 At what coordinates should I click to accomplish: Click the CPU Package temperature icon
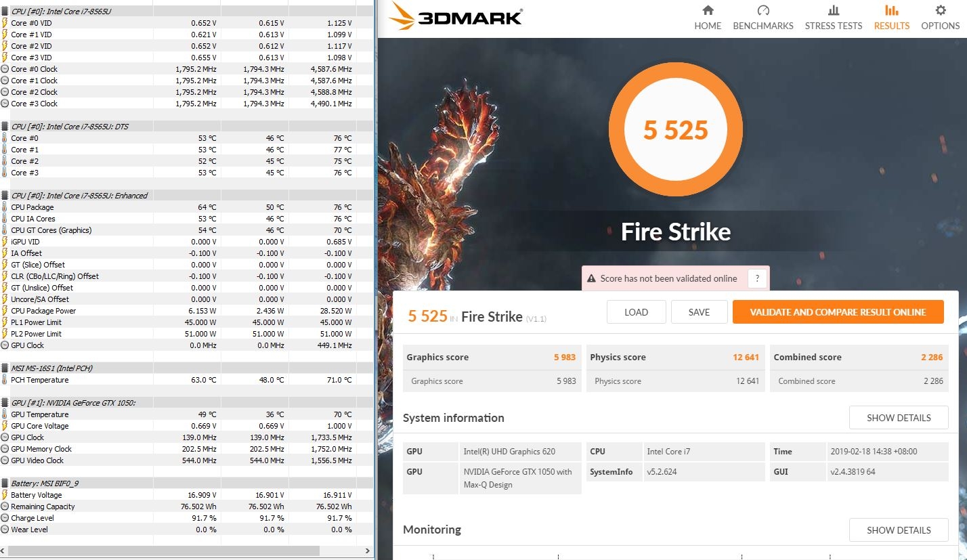pyautogui.click(x=5, y=207)
